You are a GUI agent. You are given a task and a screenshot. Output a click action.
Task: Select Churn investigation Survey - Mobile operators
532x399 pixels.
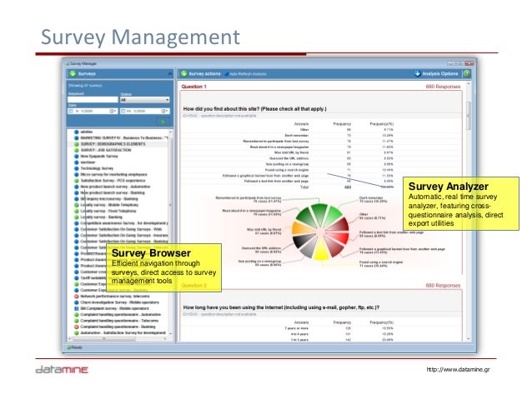[119, 302]
